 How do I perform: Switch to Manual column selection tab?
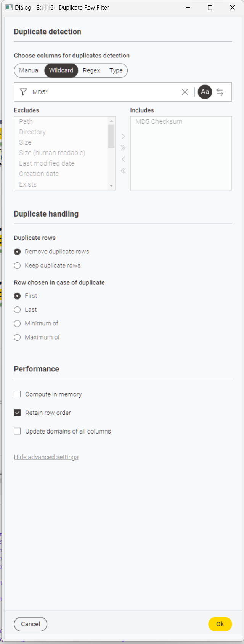29,70
